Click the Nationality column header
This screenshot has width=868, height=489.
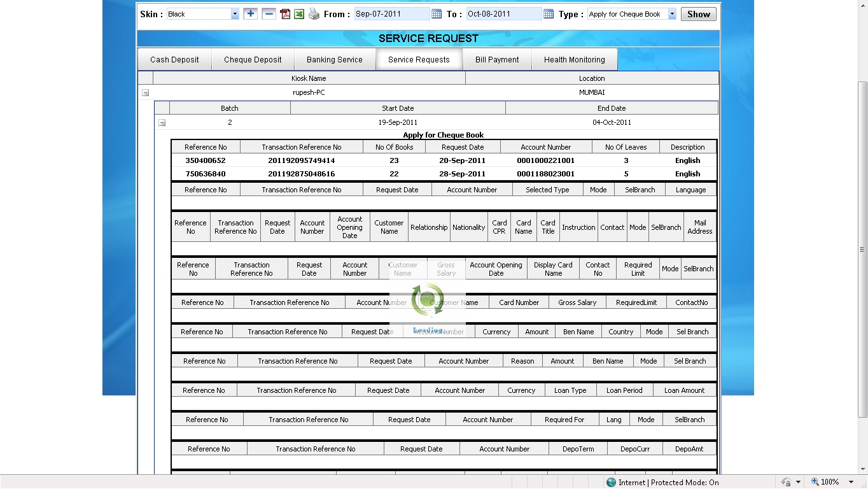pyautogui.click(x=469, y=227)
